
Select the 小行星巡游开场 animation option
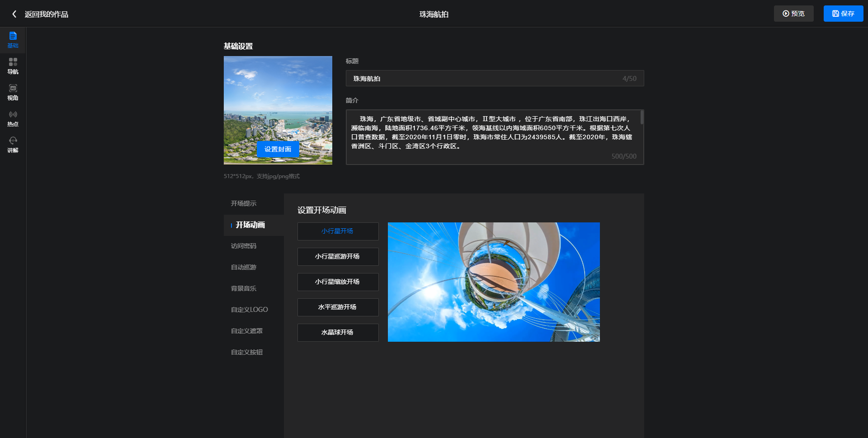(x=338, y=257)
